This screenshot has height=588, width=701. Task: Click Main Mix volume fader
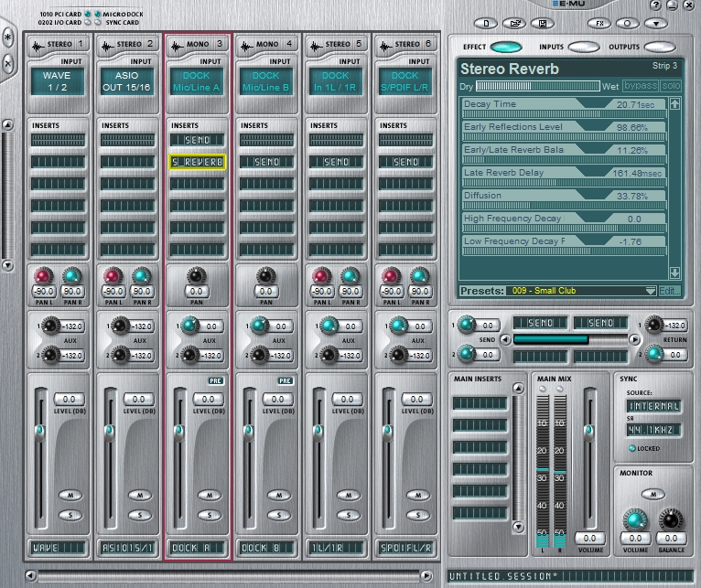588,431
